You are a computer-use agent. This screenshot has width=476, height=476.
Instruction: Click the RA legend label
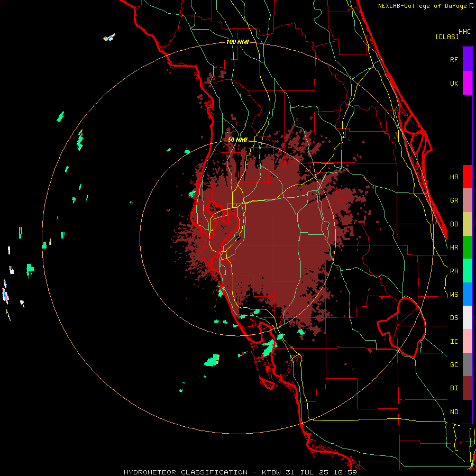click(454, 271)
